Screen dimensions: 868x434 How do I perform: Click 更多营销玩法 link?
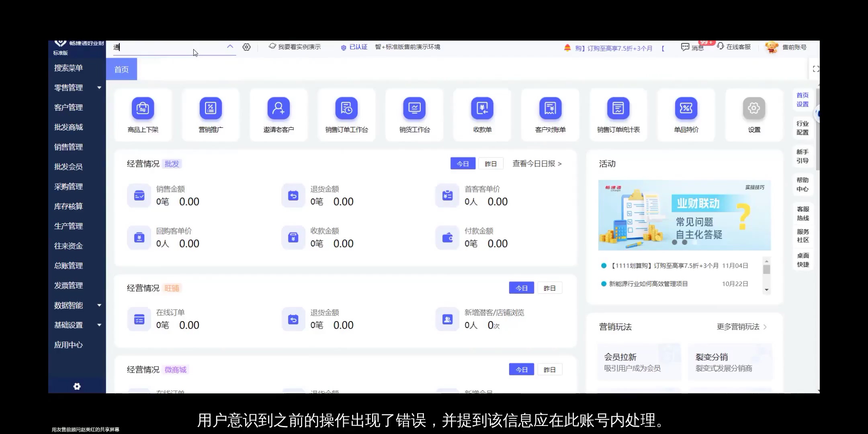(738, 327)
